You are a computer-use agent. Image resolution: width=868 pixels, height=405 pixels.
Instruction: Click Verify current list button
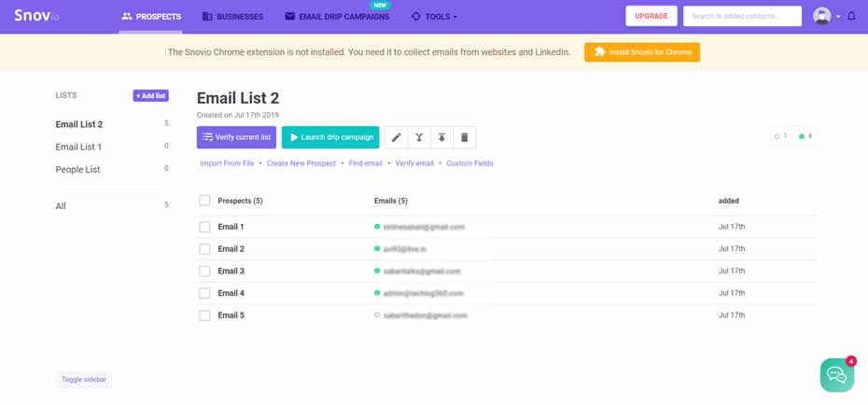(x=236, y=137)
